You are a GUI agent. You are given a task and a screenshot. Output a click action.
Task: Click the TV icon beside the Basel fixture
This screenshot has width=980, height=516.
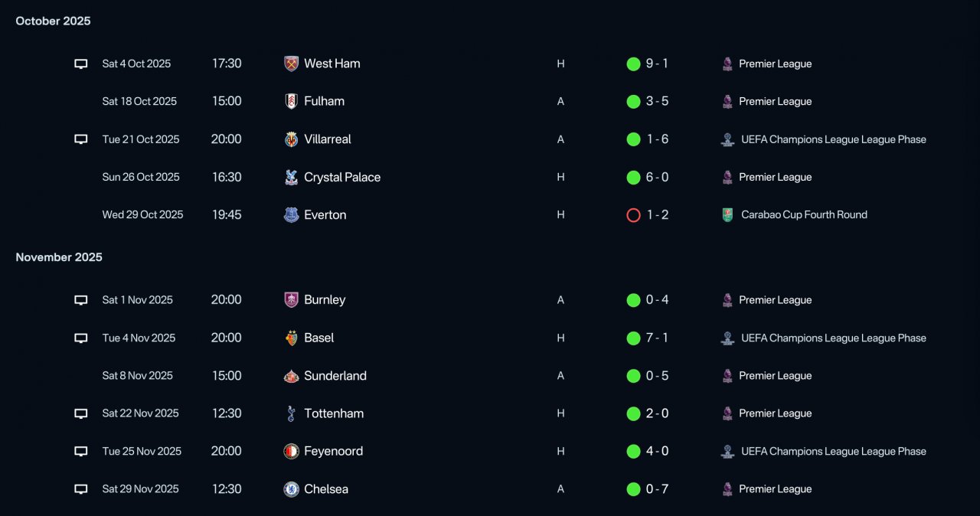pyautogui.click(x=80, y=338)
